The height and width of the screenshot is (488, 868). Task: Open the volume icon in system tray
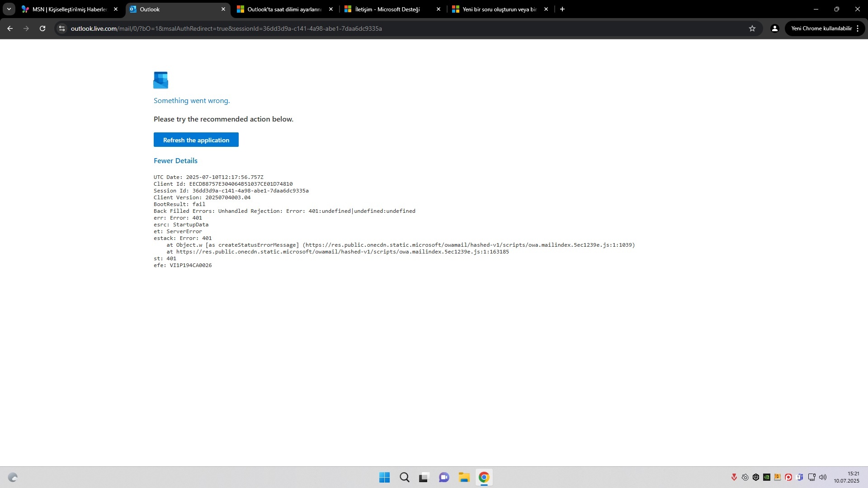click(823, 477)
